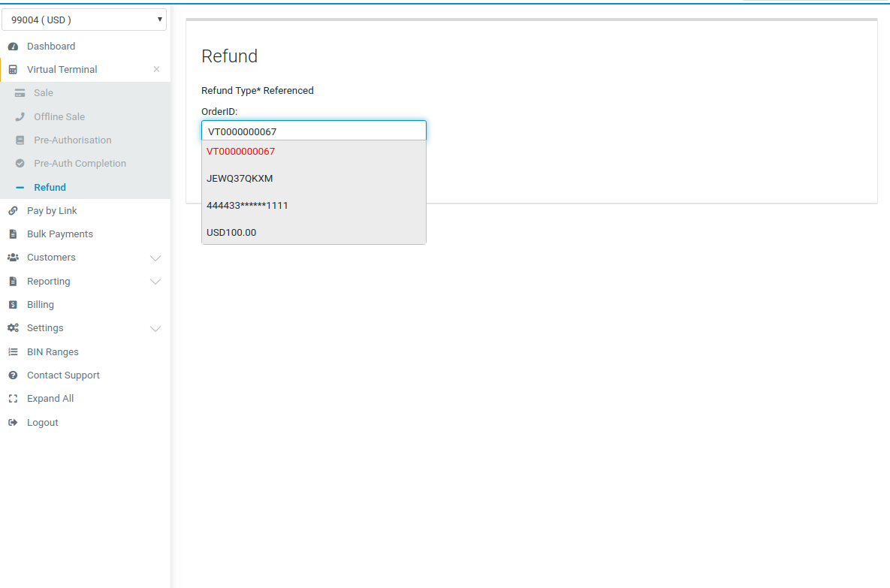The height and width of the screenshot is (588, 890).
Task: Expand the Customers submenu chevron
Action: (155, 258)
